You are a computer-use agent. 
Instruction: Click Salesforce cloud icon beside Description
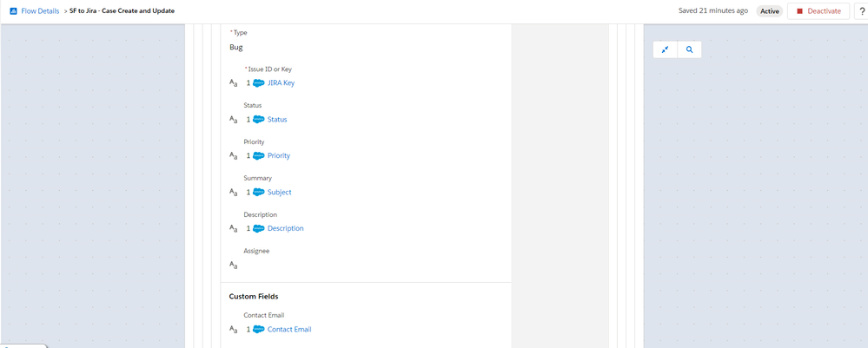tap(259, 228)
